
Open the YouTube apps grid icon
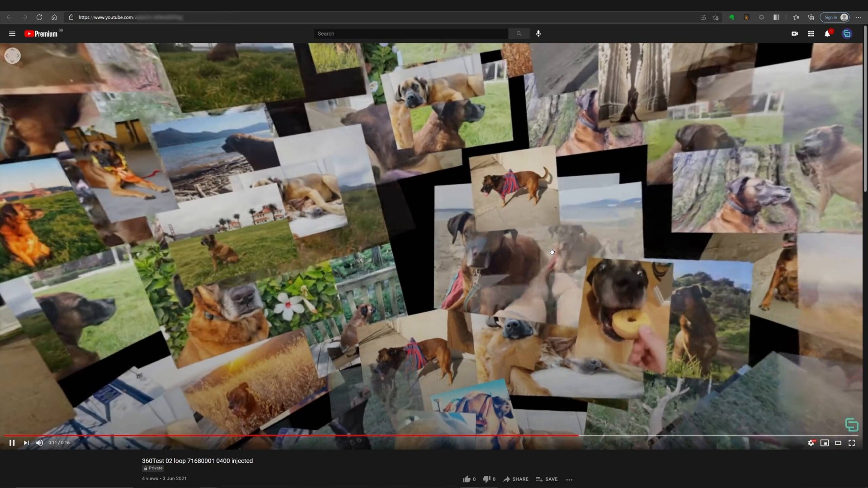(x=811, y=33)
